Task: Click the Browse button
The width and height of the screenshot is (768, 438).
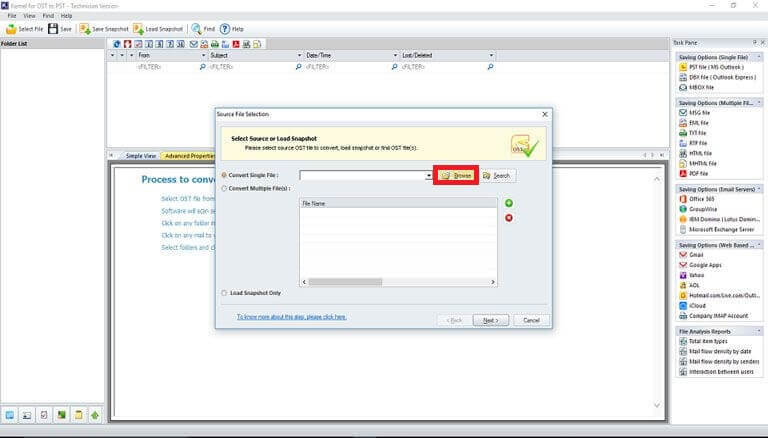Action: pyautogui.click(x=456, y=175)
